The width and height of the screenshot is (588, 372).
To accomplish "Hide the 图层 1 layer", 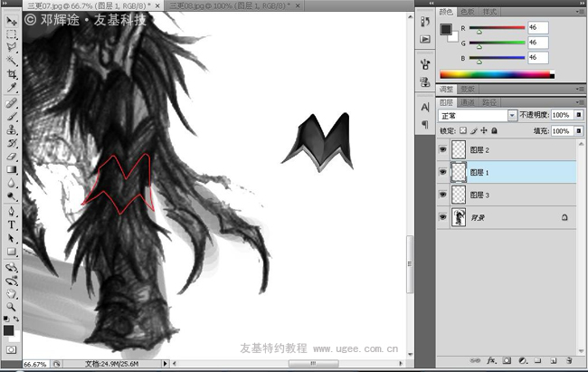I will 443,172.
